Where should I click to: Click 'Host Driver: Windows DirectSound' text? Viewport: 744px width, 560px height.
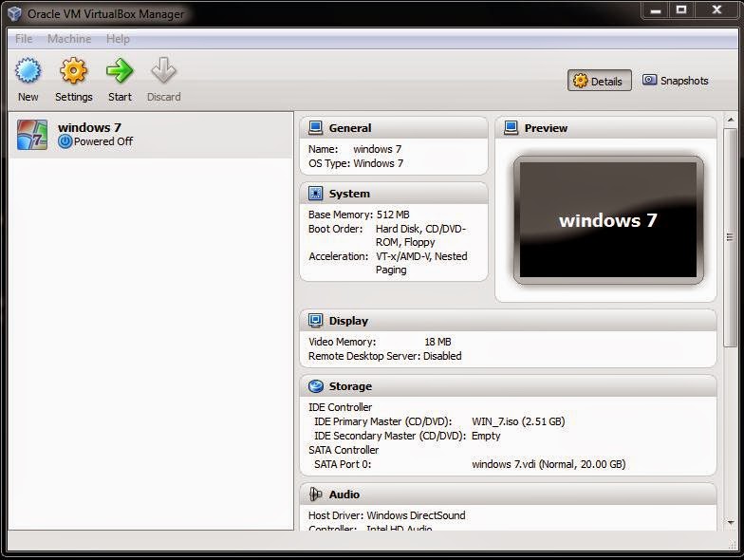[387, 515]
